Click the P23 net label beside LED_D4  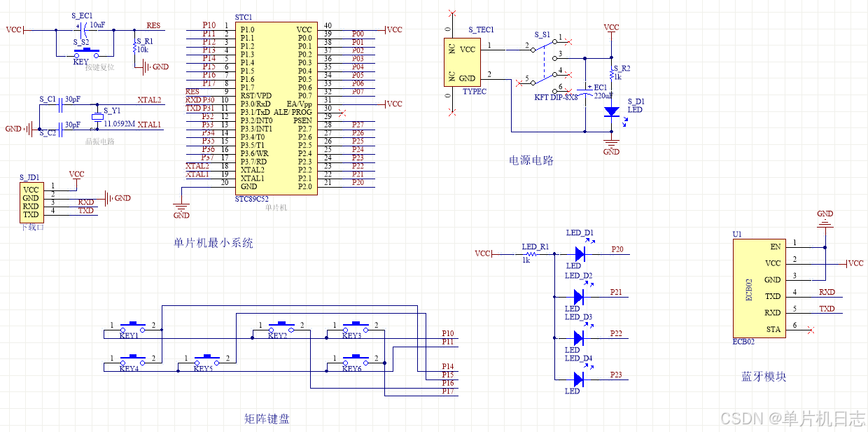click(x=616, y=375)
